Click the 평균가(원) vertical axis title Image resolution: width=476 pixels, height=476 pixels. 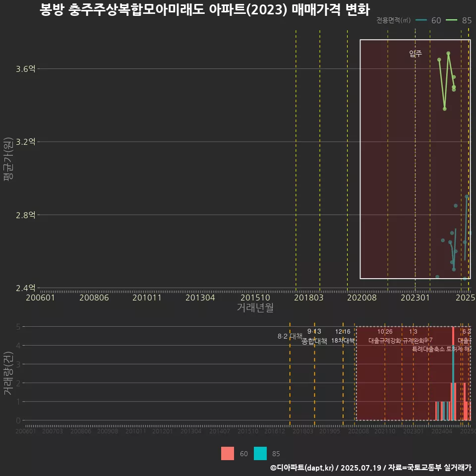click(x=8, y=159)
